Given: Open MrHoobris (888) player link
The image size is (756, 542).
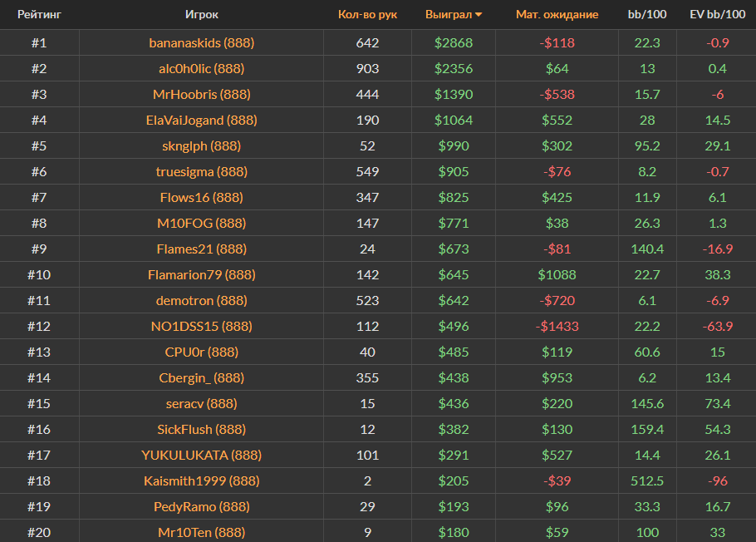Looking at the screenshot, I should point(202,94).
